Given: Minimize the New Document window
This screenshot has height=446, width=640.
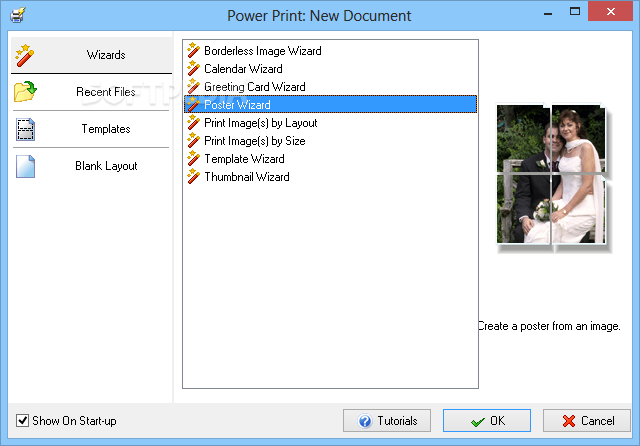Looking at the screenshot, I should click(548, 12).
